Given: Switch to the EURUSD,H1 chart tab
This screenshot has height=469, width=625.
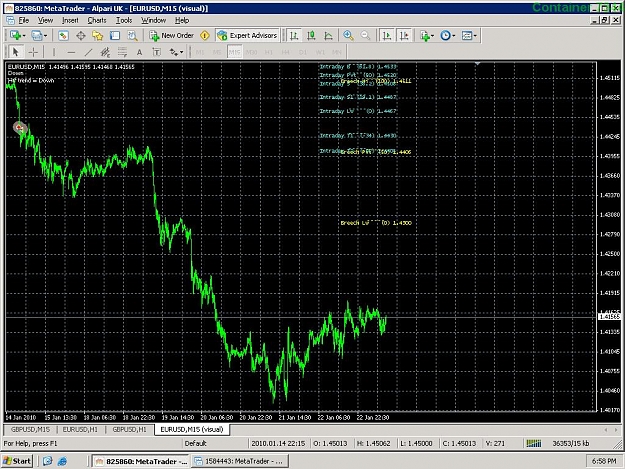Looking at the screenshot, I should pos(80,429).
